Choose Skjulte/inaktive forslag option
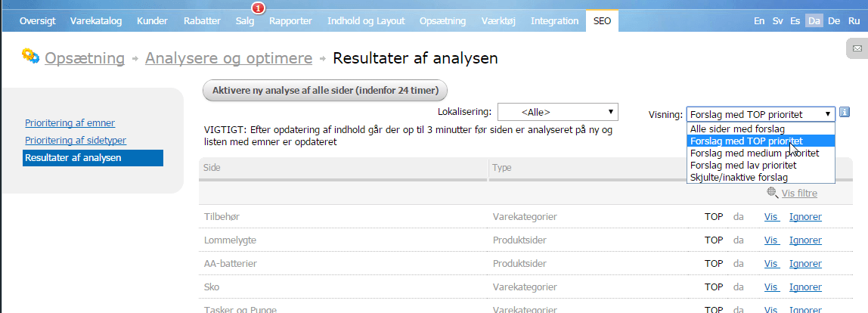The width and height of the screenshot is (868, 313). coord(760,177)
